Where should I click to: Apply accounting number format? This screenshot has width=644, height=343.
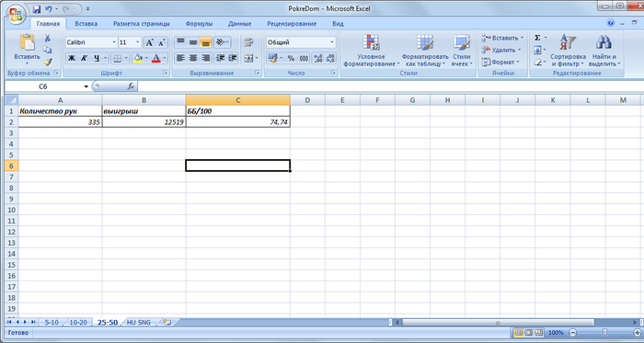[x=272, y=58]
